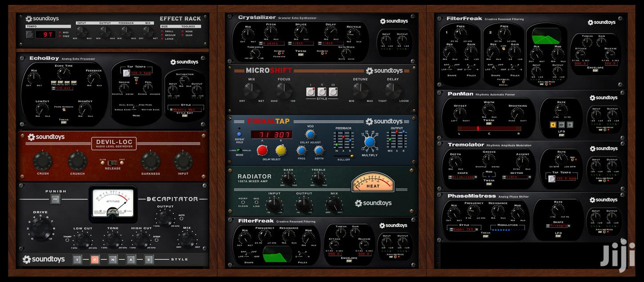The width and height of the screenshot is (644, 282).
Task: Open Tremolator Shape dropdown
Action: [463, 177]
